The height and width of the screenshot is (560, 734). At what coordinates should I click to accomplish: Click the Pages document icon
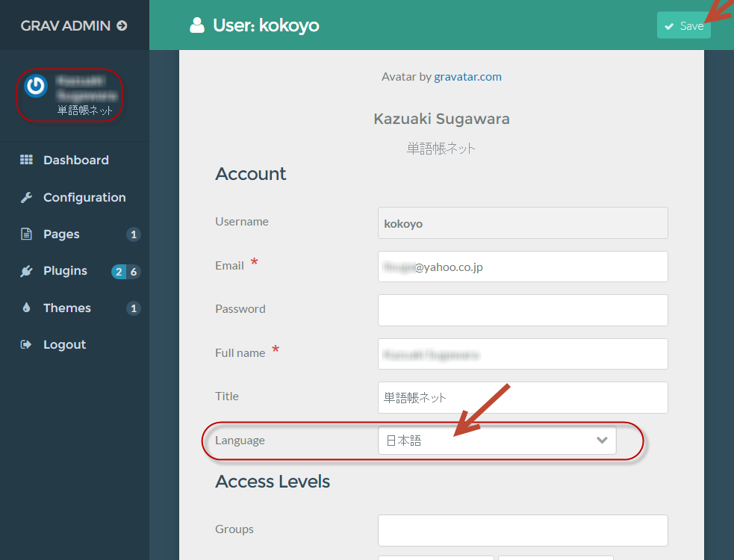(x=26, y=234)
